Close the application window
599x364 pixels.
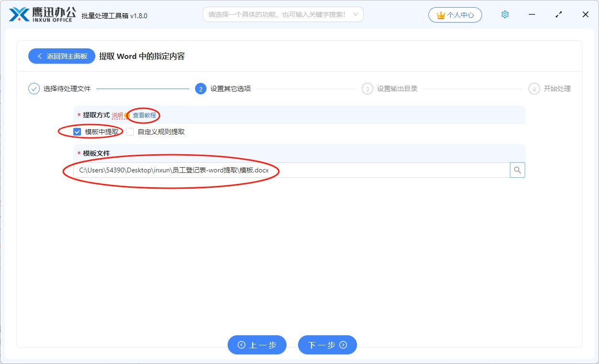click(x=586, y=14)
